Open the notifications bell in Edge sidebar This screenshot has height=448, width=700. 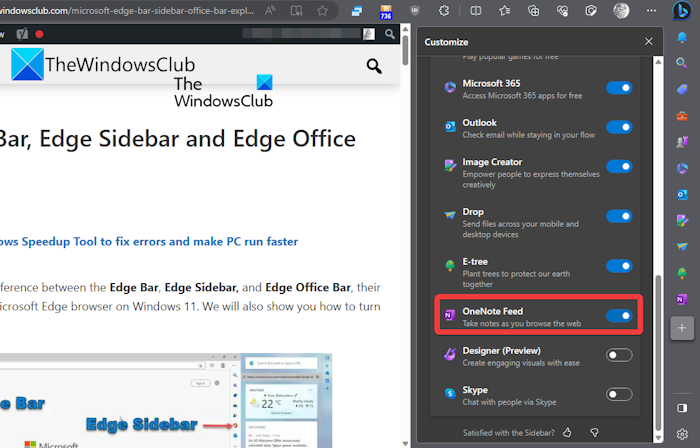[x=682, y=37]
